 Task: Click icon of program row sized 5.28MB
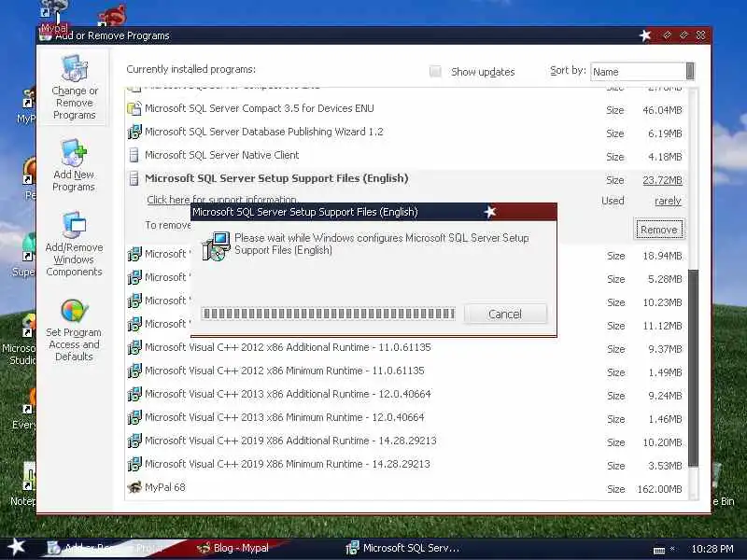pos(134,277)
